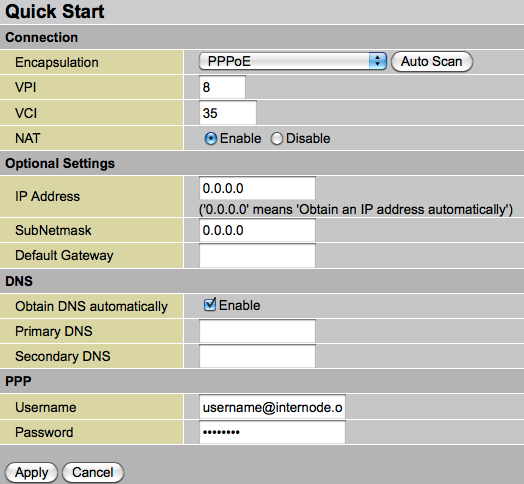The height and width of the screenshot is (484, 524).
Task: Click the SubNetmask input field
Action: coord(257,230)
